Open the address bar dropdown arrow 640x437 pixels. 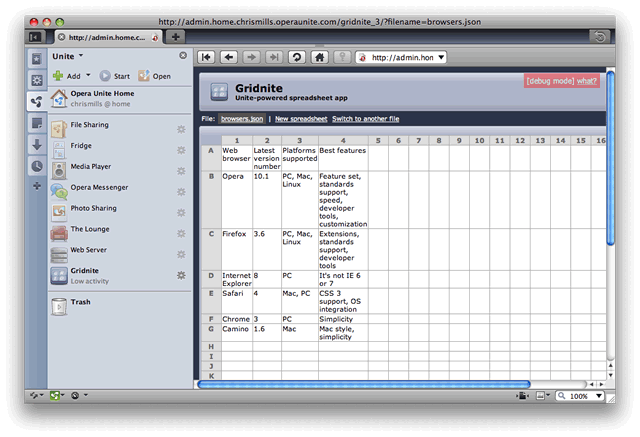tap(441, 57)
